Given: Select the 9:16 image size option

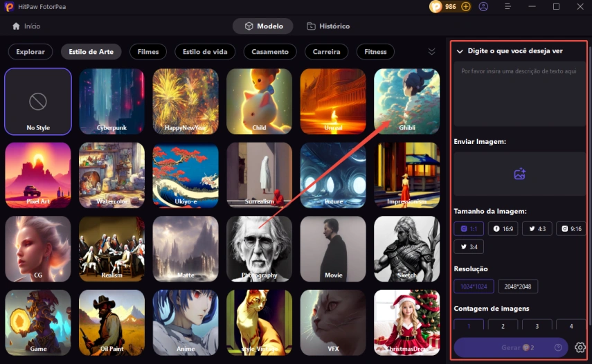Looking at the screenshot, I should pyautogui.click(x=571, y=228).
